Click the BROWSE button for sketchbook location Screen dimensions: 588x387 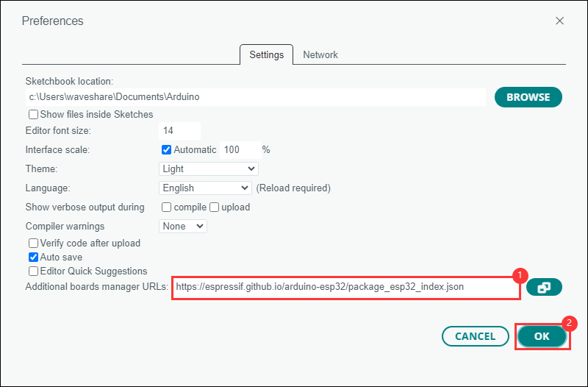click(528, 97)
